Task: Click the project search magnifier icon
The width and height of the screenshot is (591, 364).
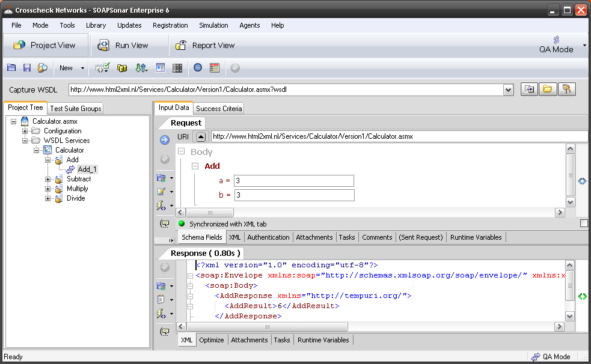Action: click(43, 68)
